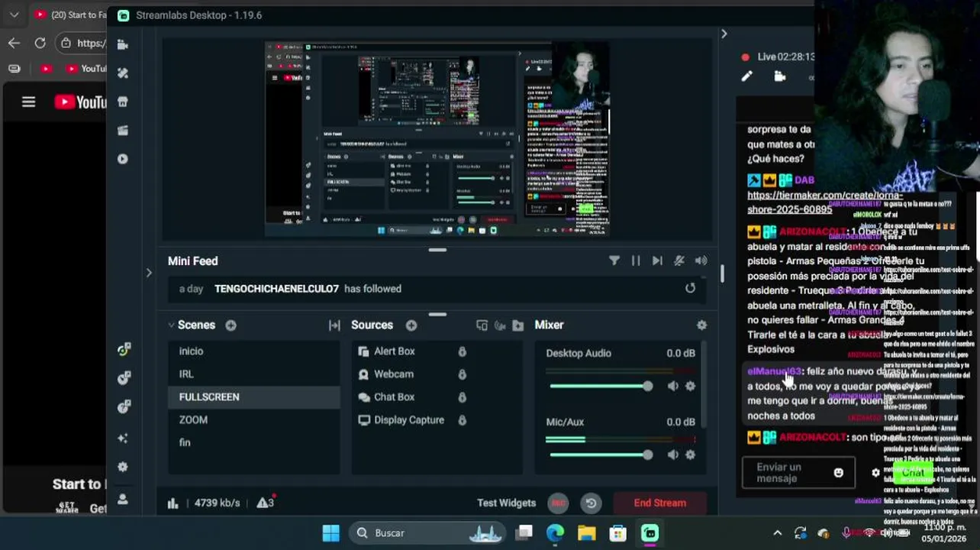Toggle the Webcam source lock

tap(462, 374)
